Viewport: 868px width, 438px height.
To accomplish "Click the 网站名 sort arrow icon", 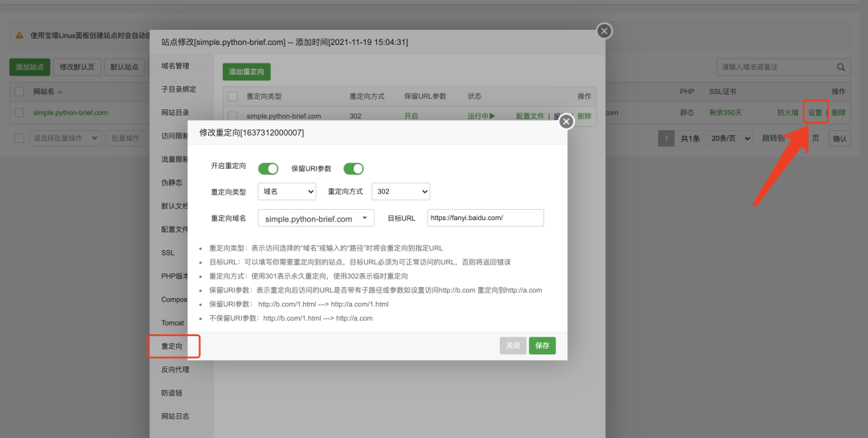I will click(60, 92).
